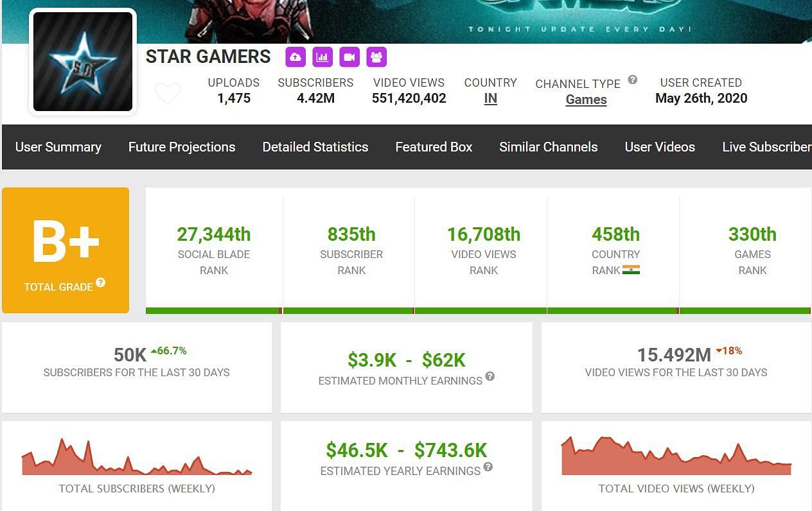The height and width of the screenshot is (511, 812).
Task: Open the Star Gamers channel avatar
Action: [x=83, y=62]
